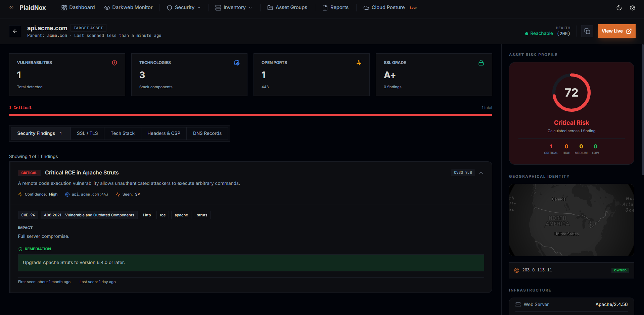This screenshot has height=315, width=644.
Task: Go to Darkweb Monitor page
Action: coord(129,8)
